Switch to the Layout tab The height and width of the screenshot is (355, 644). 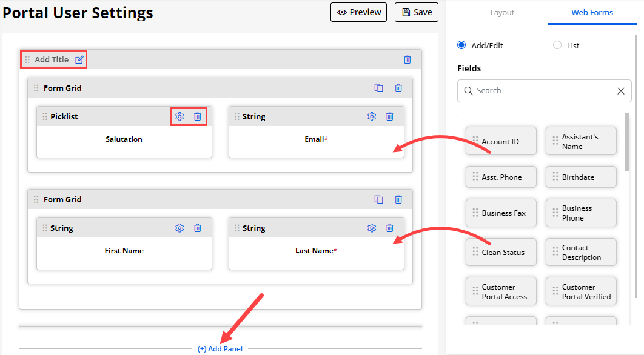tap(502, 12)
